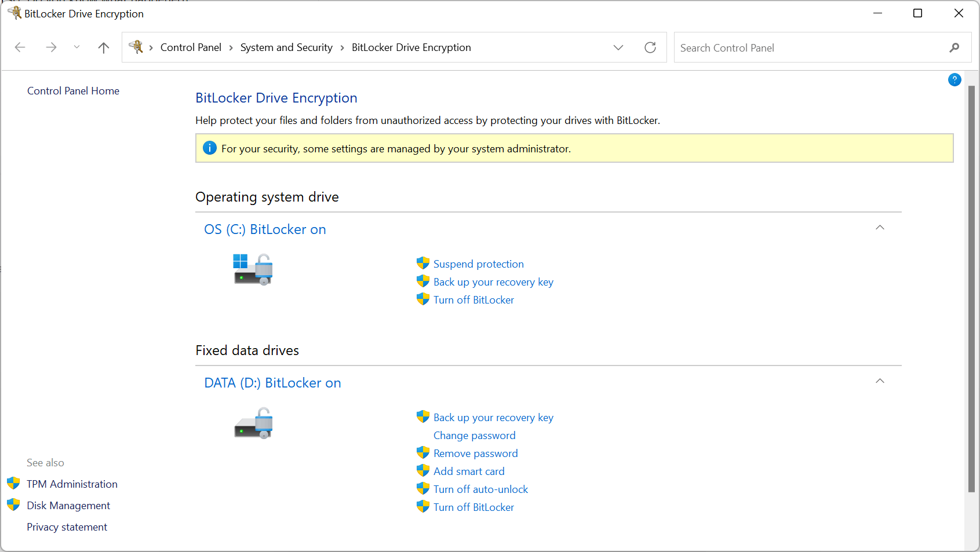The image size is (980, 552).
Task: Collapse the DATA (D:) drive section chevron
Action: coord(880,381)
